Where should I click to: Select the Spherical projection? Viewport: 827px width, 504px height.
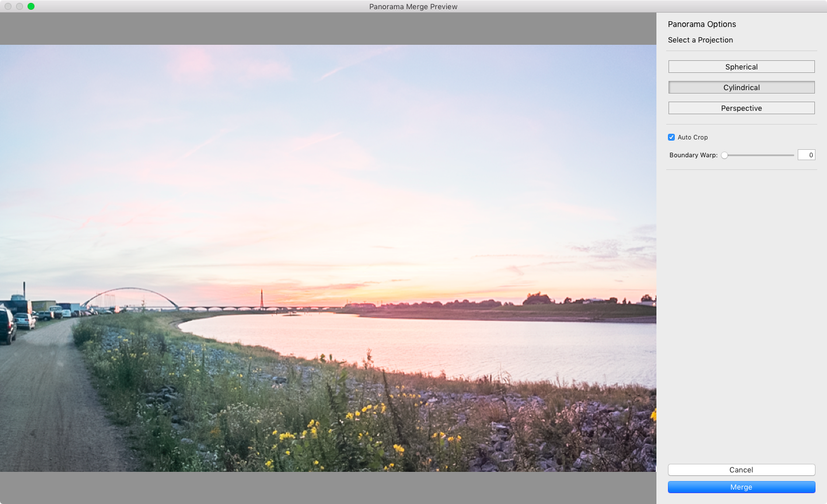pyautogui.click(x=741, y=67)
